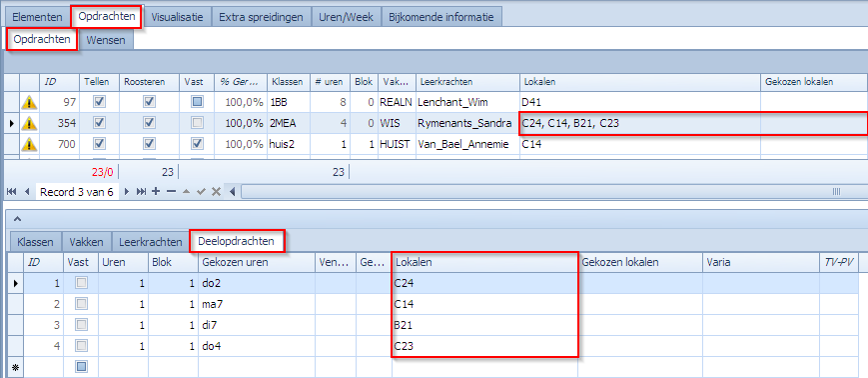Click the B21 cell in Deelopdrachten
The height and width of the screenshot is (378, 868).
pos(484,326)
